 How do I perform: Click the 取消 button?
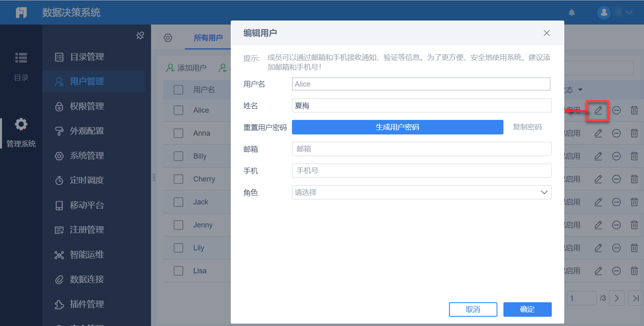pyautogui.click(x=473, y=309)
